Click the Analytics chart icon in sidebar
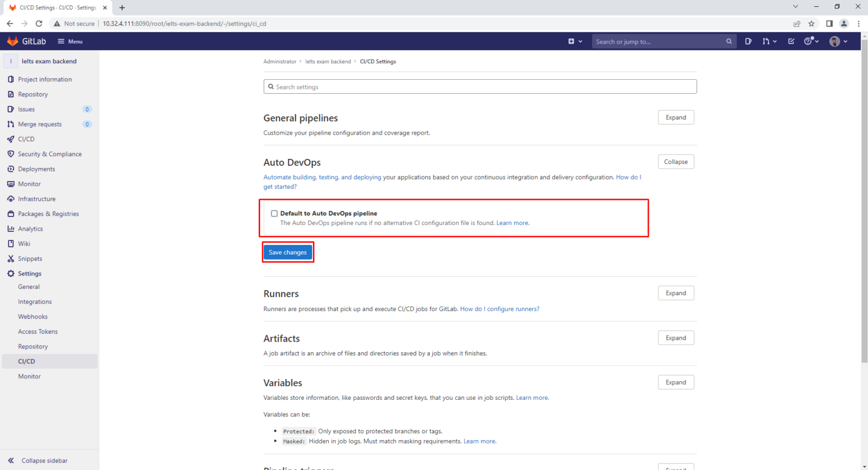This screenshot has height=470, width=868. pos(11,229)
